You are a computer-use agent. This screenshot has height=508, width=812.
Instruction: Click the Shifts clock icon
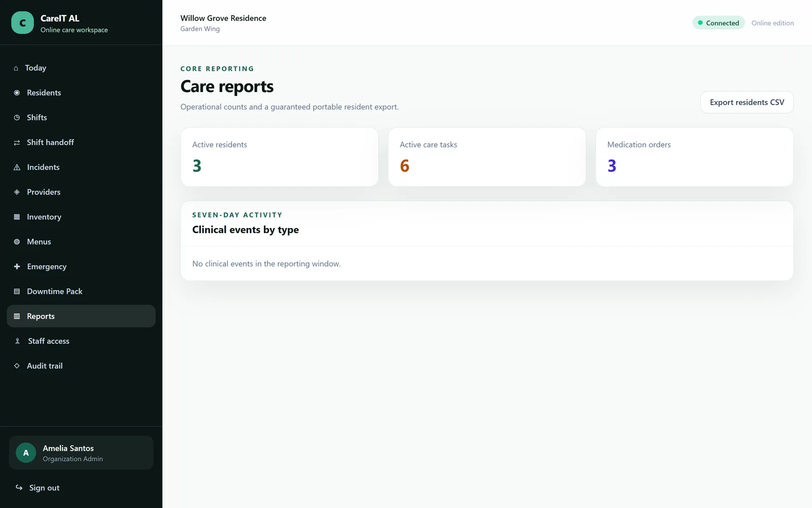(x=17, y=118)
